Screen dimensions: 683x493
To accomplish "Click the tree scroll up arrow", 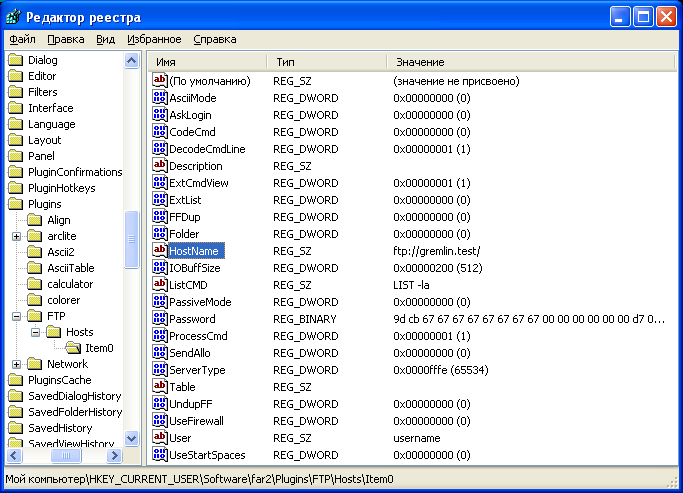I will point(131,60).
